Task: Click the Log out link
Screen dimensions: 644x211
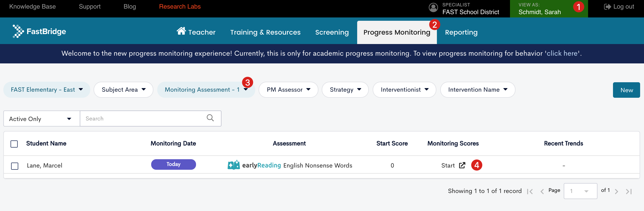Action: [x=619, y=7]
